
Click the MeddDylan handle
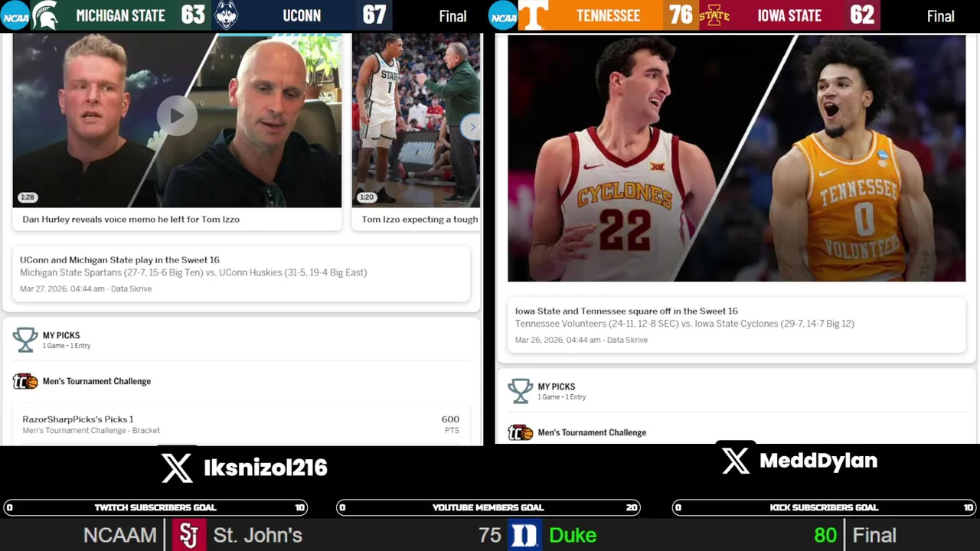pyautogui.click(x=818, y=461)
